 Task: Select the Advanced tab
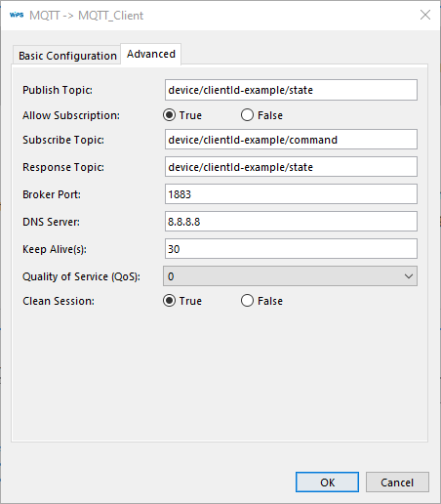pyautogui.click(x=151, y=54)
